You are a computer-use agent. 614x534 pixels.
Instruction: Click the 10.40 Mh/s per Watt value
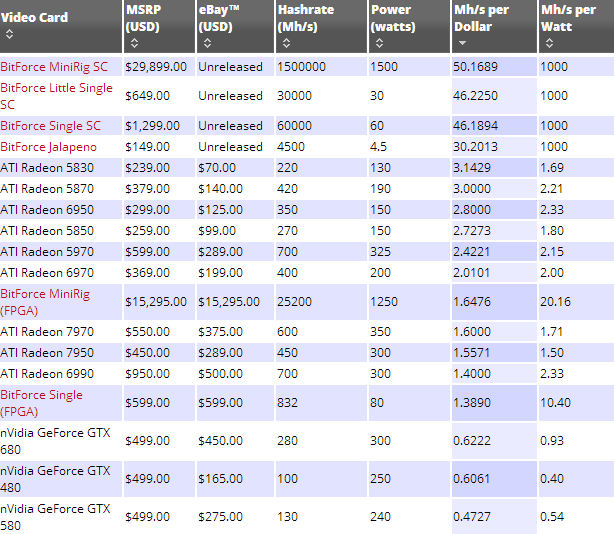coord(555,403)
